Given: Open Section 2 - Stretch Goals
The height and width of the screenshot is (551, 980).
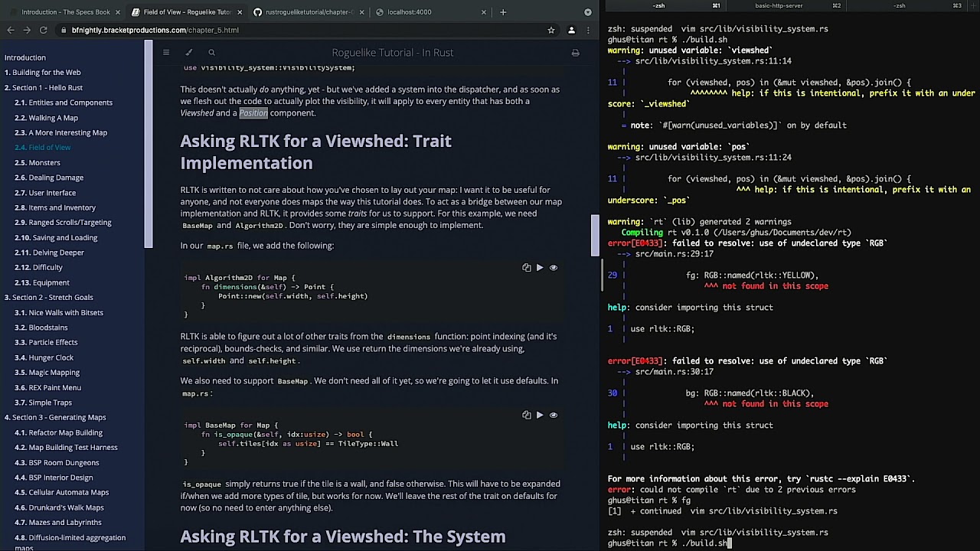Looking at the screenshot, I should click(x=49, y=297).
